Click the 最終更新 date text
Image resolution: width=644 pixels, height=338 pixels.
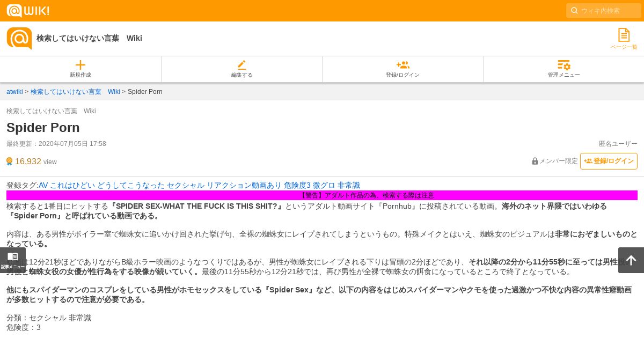click(56, 144)
